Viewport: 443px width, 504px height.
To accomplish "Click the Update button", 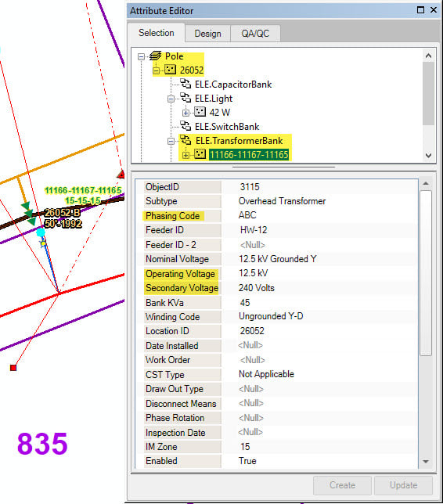I will click(x=403, y=485).
